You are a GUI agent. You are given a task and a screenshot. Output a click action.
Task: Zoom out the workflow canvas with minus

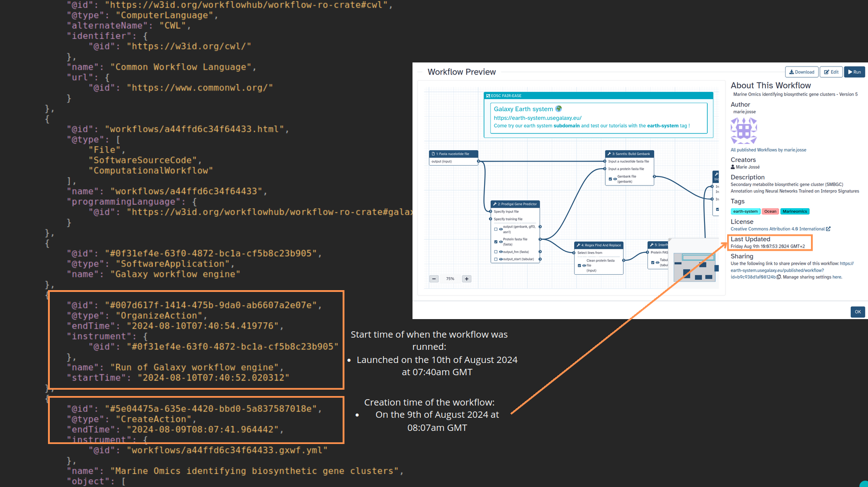tap(434, 279)
